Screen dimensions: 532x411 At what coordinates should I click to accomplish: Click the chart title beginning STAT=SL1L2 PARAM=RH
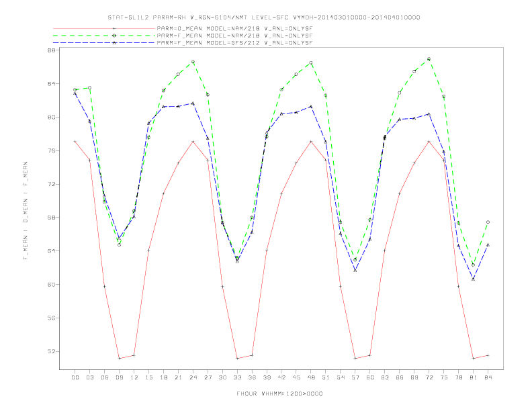click(x=264, y=17)
